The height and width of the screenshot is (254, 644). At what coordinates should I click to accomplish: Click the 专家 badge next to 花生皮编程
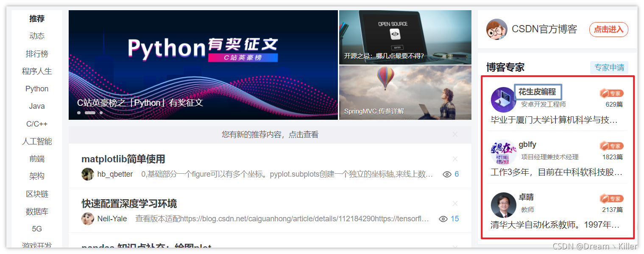611,93
